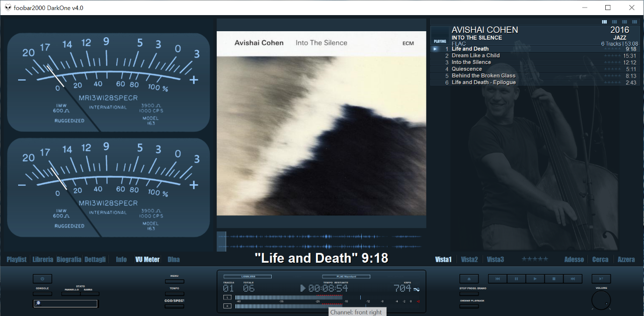
Task: Open the Console button
Action: [42, 294]
